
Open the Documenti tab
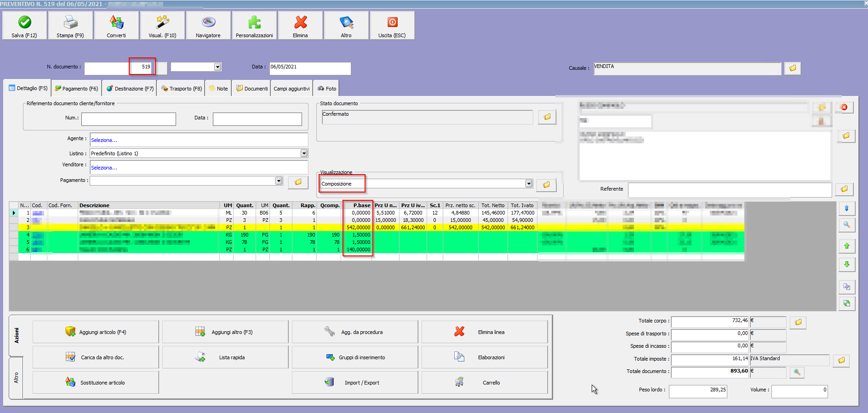tap(252, 89)
